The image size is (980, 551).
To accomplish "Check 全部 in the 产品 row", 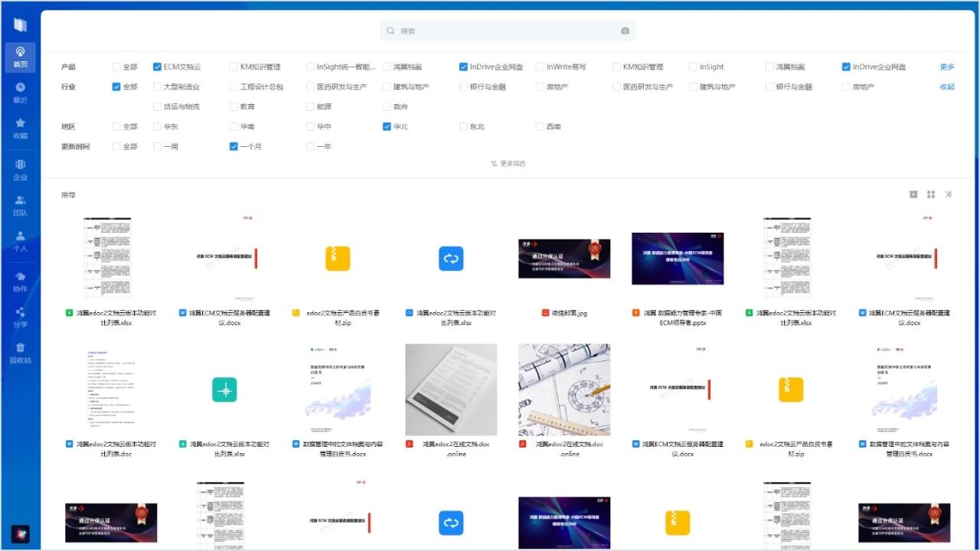I will click(x=116, y=67).
